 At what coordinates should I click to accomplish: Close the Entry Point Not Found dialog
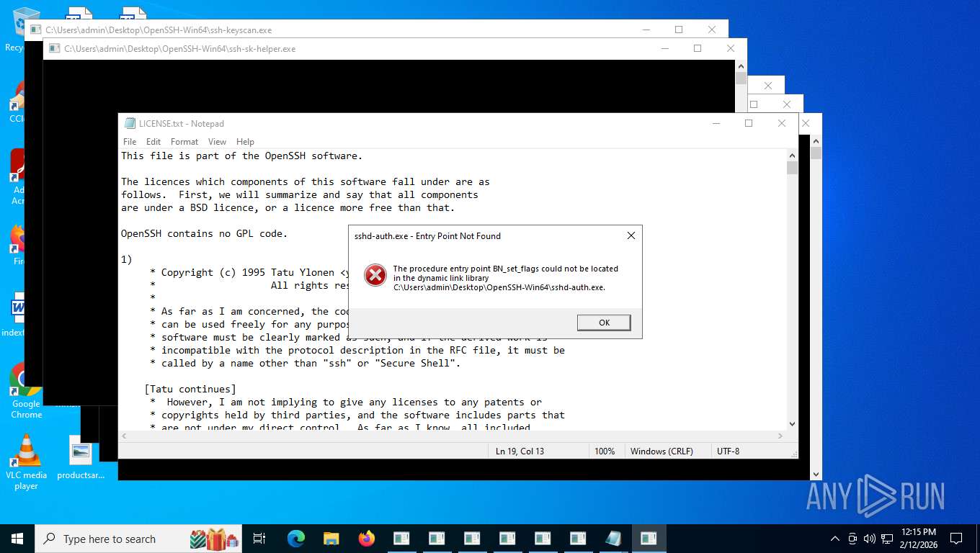(631, 235)
